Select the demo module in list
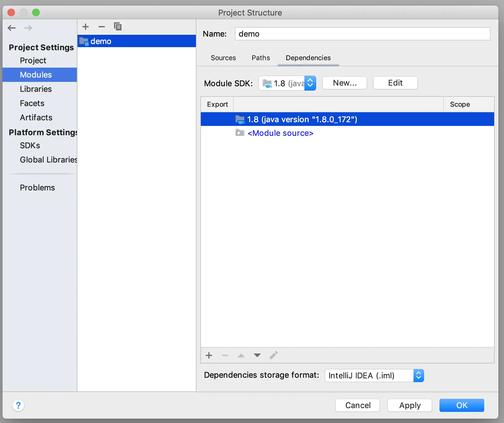Screen dimensions: 504x423 pos(137,41)
